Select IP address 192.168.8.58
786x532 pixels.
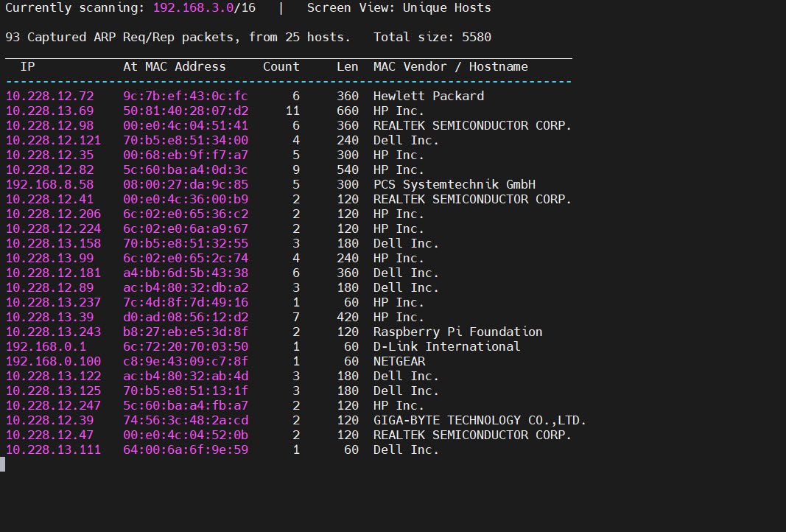49,184
